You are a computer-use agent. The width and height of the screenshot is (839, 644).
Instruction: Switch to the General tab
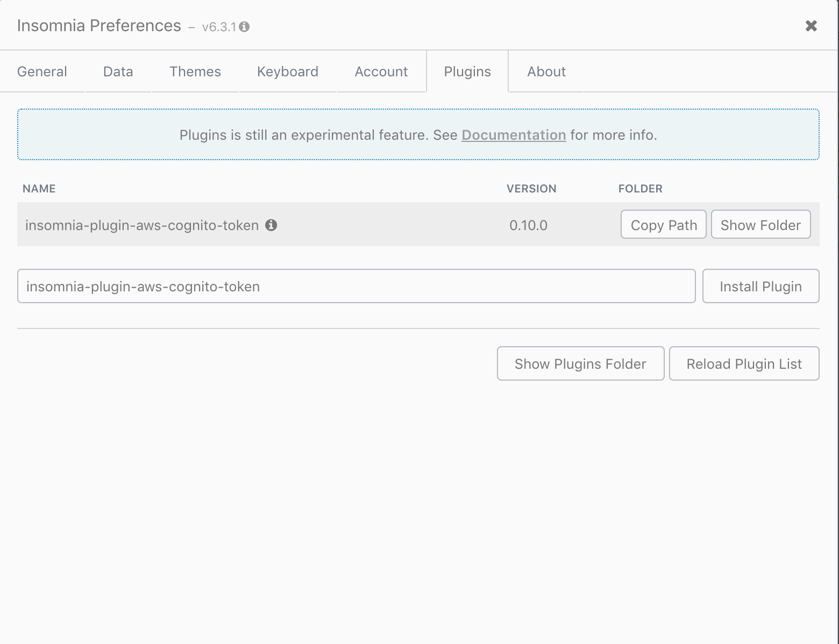tap(42, 71)
